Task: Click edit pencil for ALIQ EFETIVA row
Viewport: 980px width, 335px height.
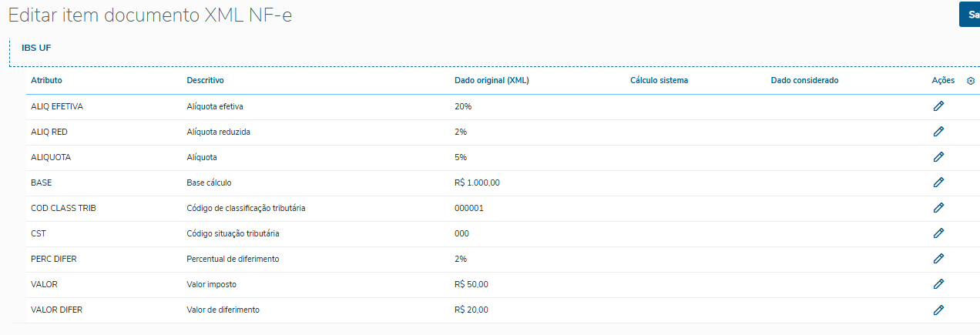Action: 938,106
